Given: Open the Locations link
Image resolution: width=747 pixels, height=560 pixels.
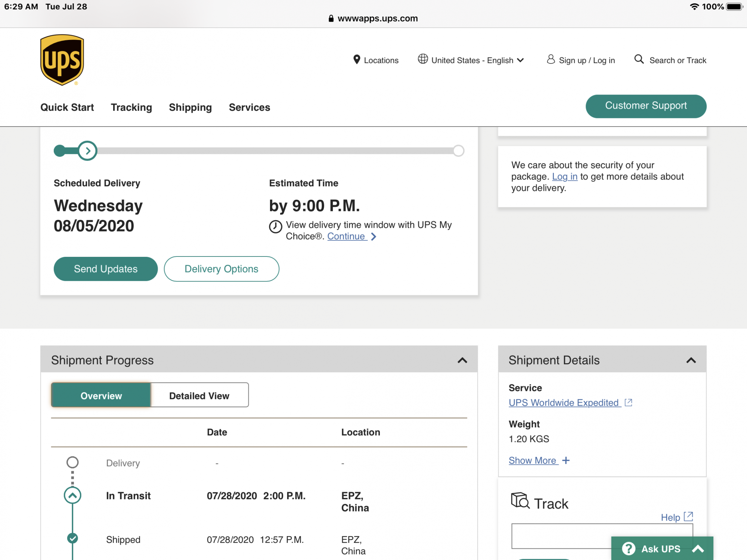Looking at the screenshot, I should [x=381, y=60].
